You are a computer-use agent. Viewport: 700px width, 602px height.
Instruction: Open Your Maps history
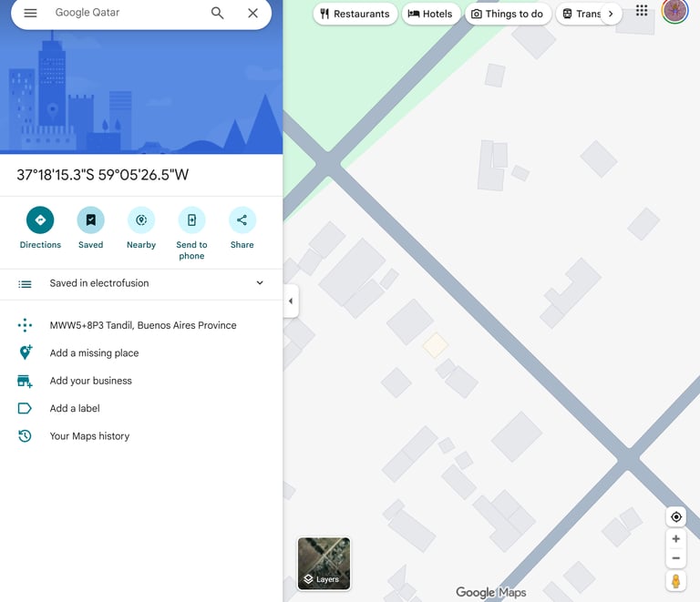[89, 435]
